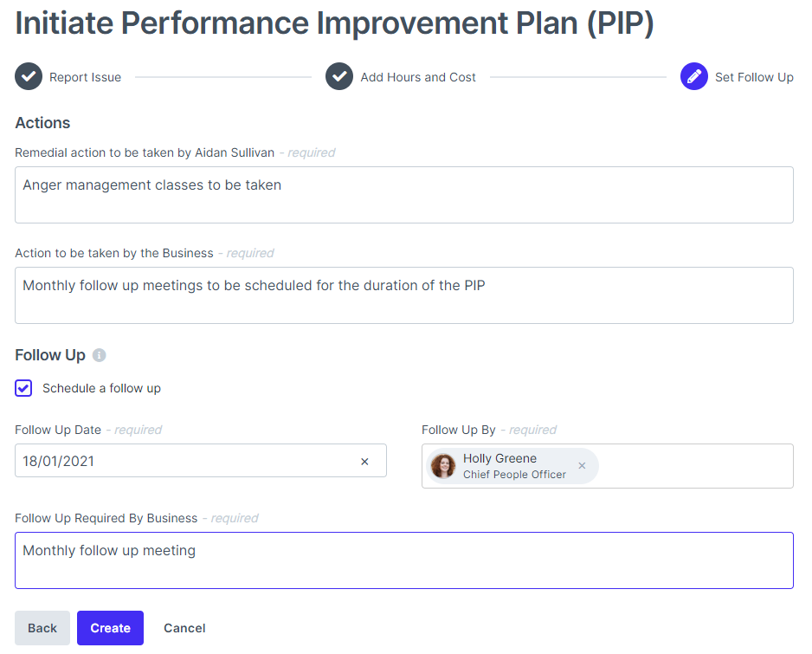Clear the Follow Up Date field
The width and height of the screenshot is (812, 654).
click(364, 462)
